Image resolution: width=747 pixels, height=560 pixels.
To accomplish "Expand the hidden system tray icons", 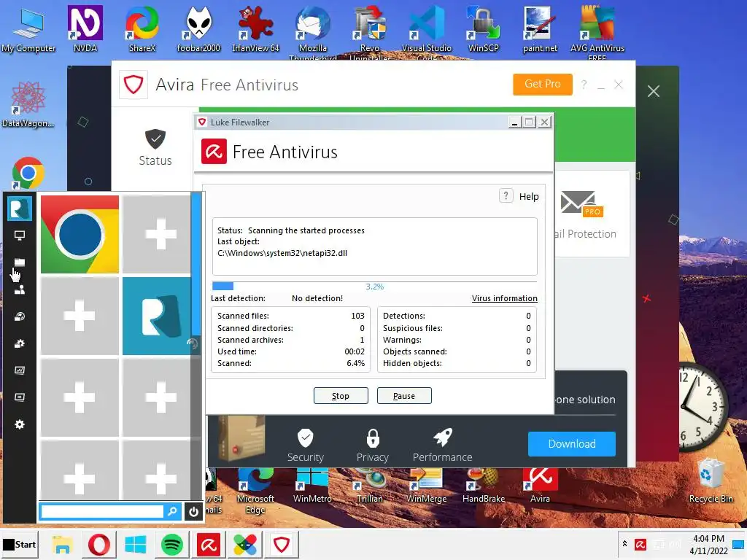I will coord(624,544).
